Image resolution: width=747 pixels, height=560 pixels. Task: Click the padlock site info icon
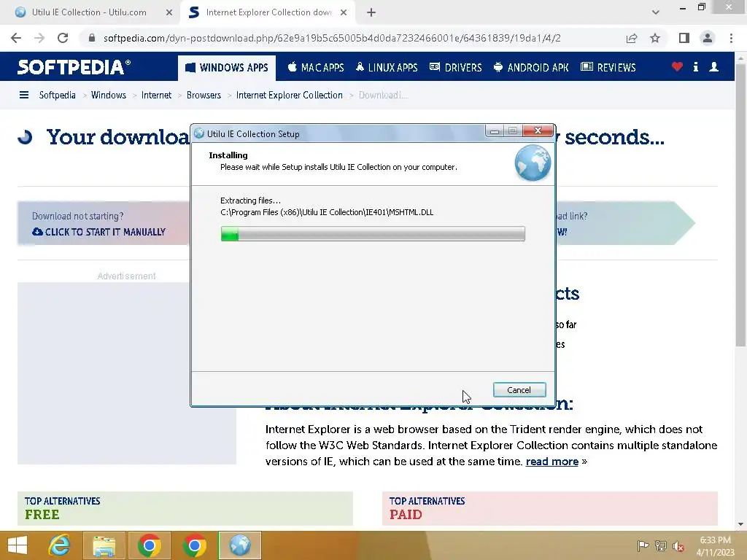click(x=92, y=38)
